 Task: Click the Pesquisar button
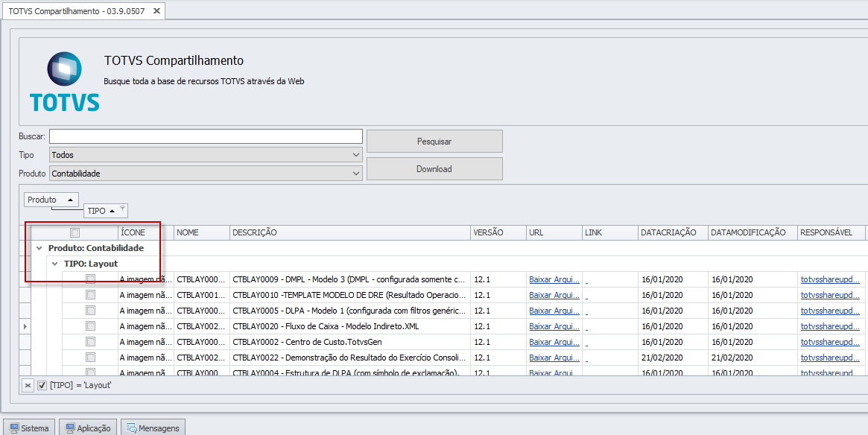pos(434,141)
